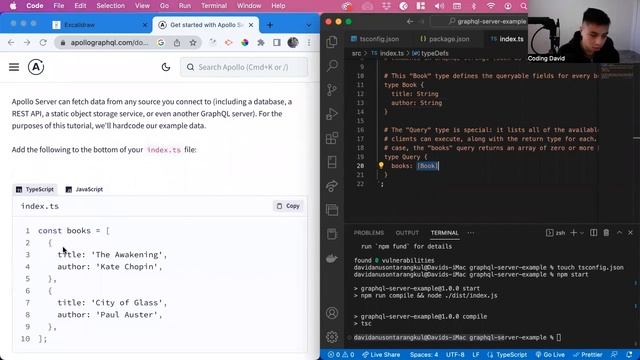Expand the Chrome tab search dropdown
Screen dimensions: 640x360
pyautogui.click(x=308, y=25)
